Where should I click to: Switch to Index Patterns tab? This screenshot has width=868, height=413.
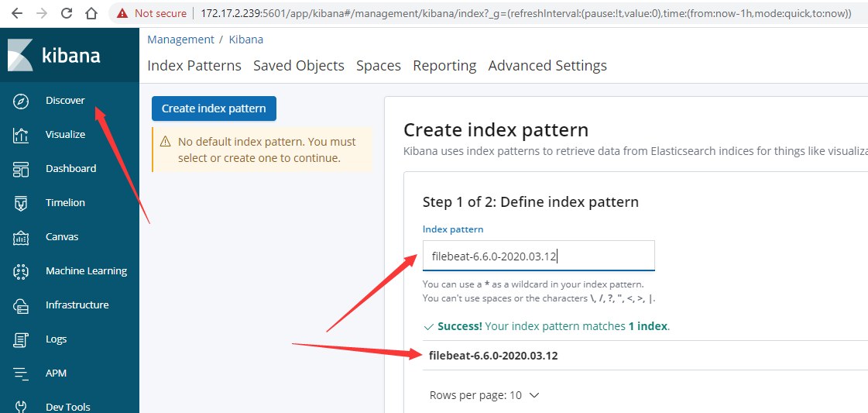(x=194, y=65)
